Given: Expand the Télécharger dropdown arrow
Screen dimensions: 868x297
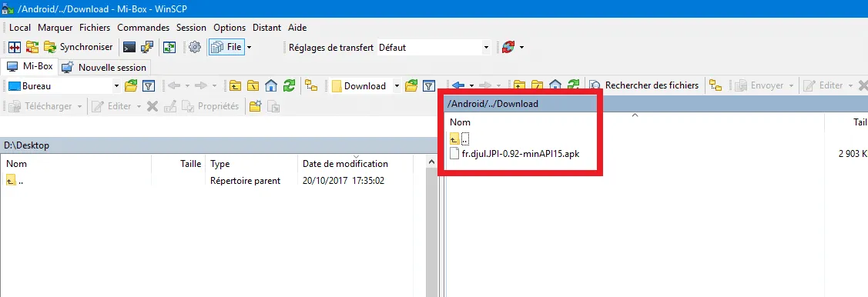Looking at the screenshot, I should [x=80, y=105].
